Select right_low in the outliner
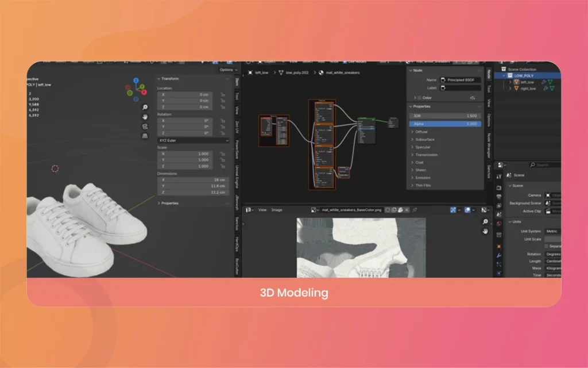The width and height of the screenshot is (588, 368). pyautogui.click(x=528, y=88)
